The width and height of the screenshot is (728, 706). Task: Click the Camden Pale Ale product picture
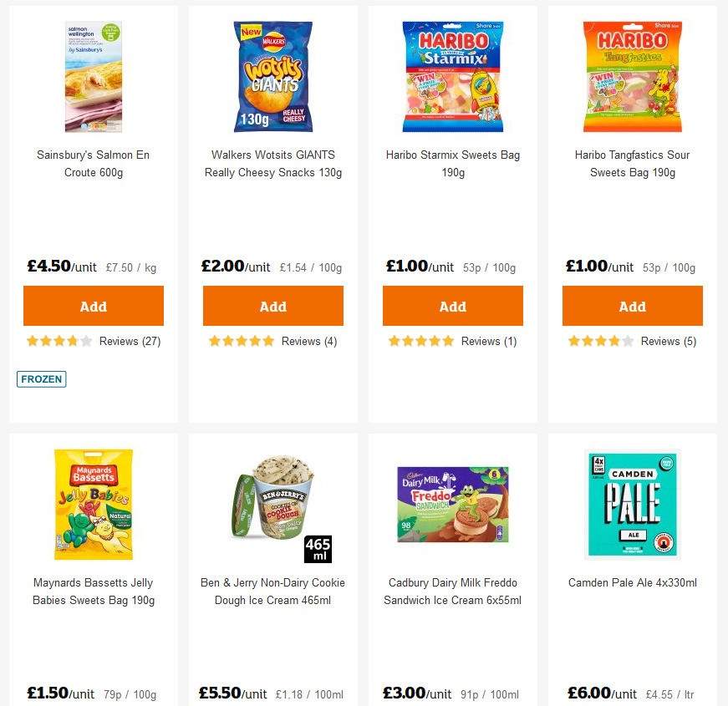coord(632,503)
